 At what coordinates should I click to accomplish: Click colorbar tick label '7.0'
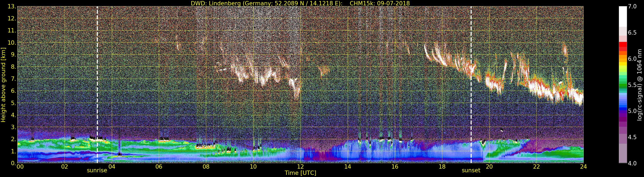(632, 6)
